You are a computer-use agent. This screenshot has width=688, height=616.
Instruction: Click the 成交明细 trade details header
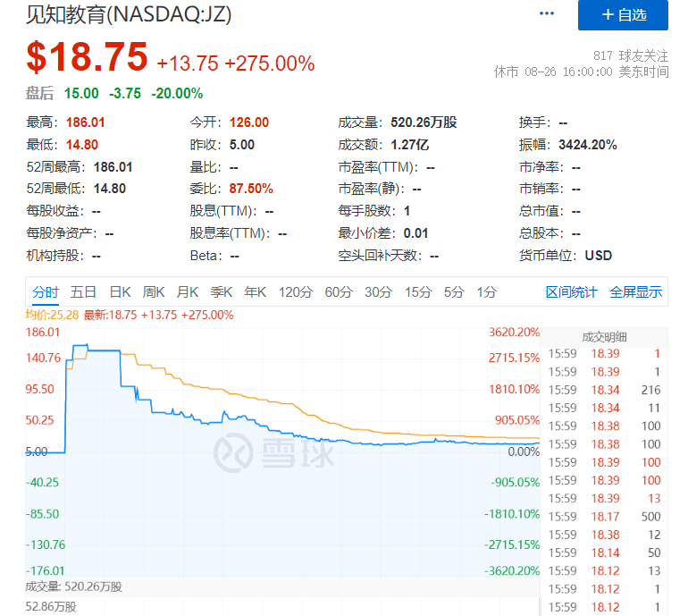[605, 337]
